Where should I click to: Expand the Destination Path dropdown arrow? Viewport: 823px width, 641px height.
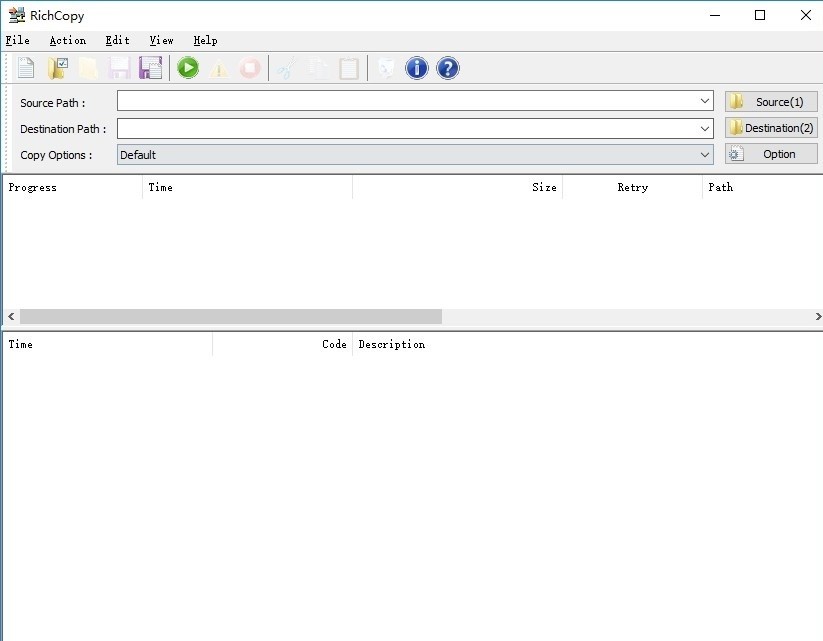704,129
